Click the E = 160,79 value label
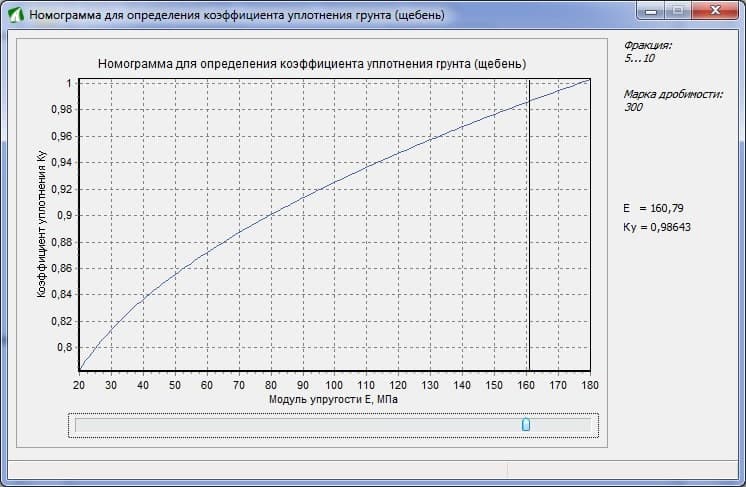The width and height of the screenshot is (746, 487). point(653,208)
